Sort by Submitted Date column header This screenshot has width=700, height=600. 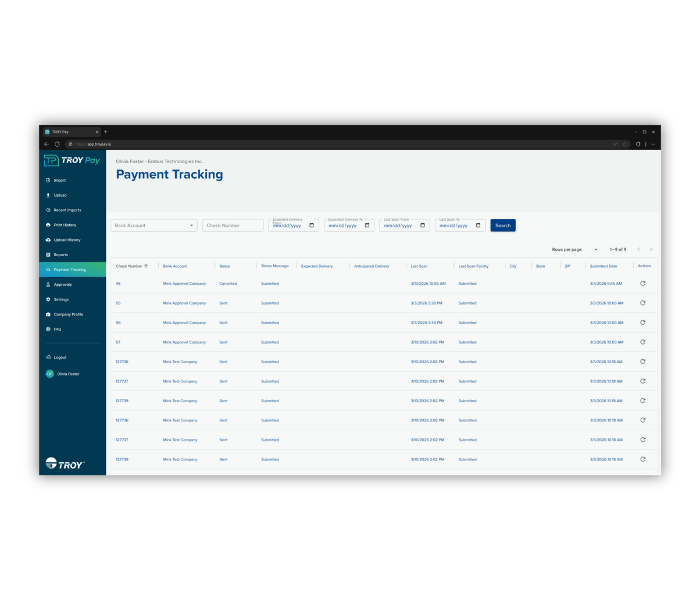pos(603,266)
